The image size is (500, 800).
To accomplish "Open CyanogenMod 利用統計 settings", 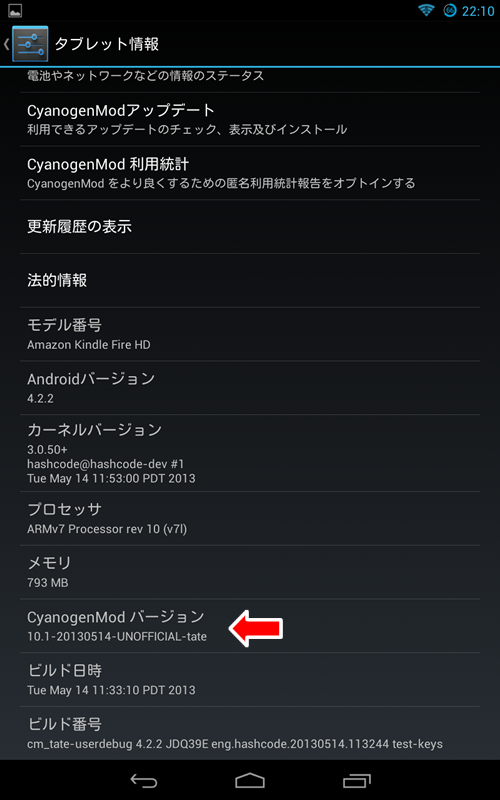I will pos(250,173).
